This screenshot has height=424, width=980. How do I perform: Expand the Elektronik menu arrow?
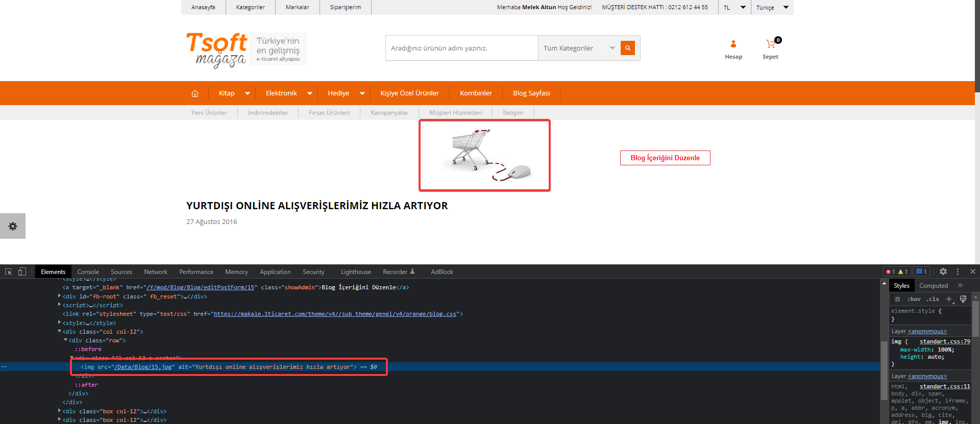point(310,93)
